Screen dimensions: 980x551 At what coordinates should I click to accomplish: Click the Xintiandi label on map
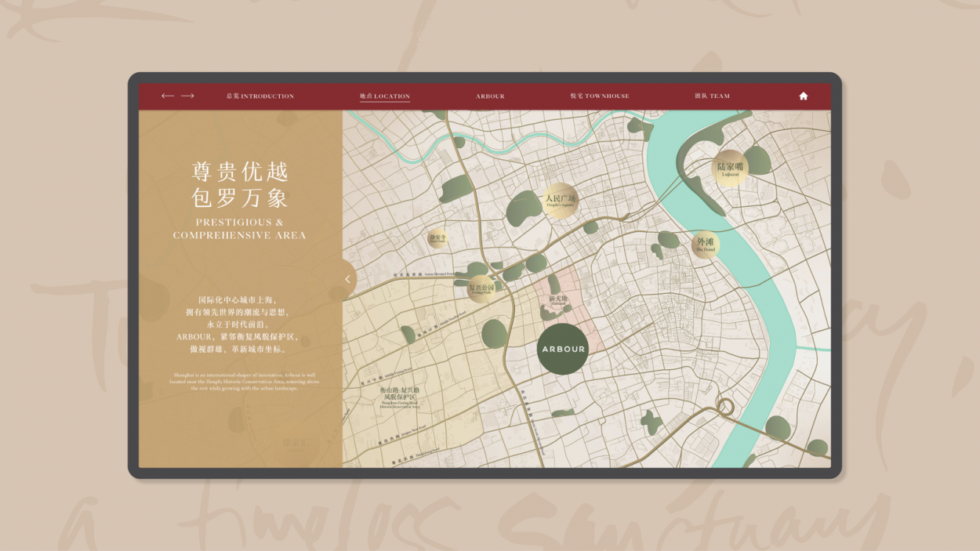[x=558, y=299]
